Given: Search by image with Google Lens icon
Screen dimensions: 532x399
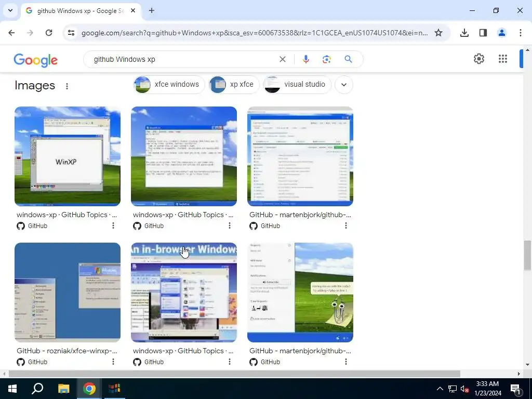Looking at the screenshot, I should [x=326, y=59].
